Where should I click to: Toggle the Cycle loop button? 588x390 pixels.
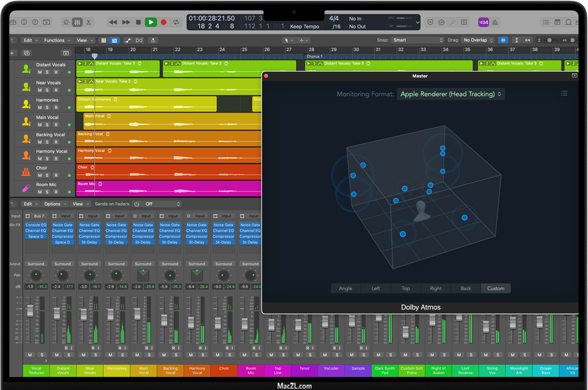point(176,22)
